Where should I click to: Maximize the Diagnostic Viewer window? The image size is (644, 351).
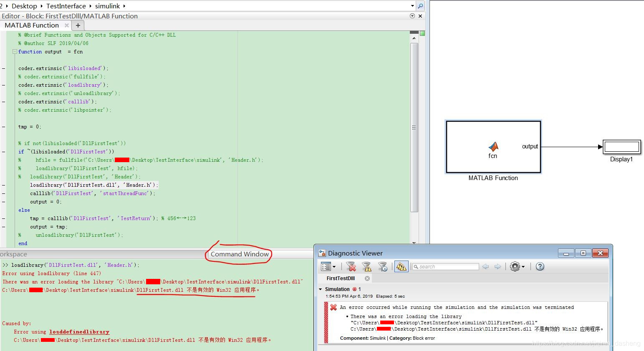point(583,253)
